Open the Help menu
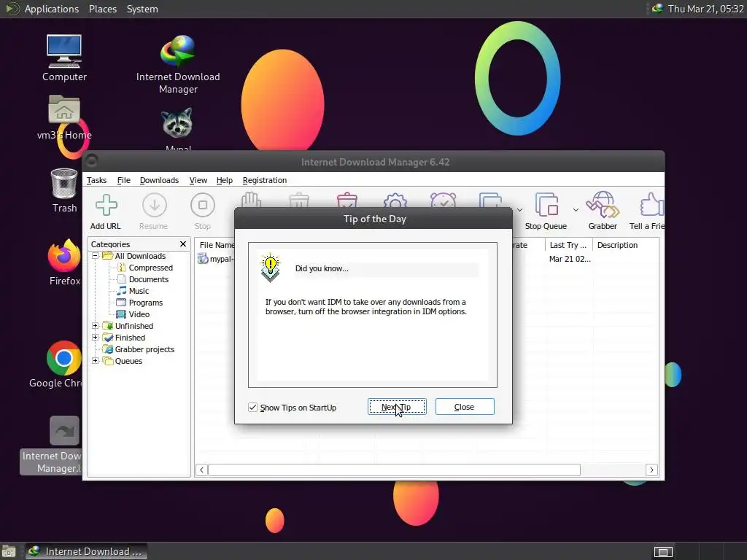Viewport: 747px width, 560px height. pos(225,180)
